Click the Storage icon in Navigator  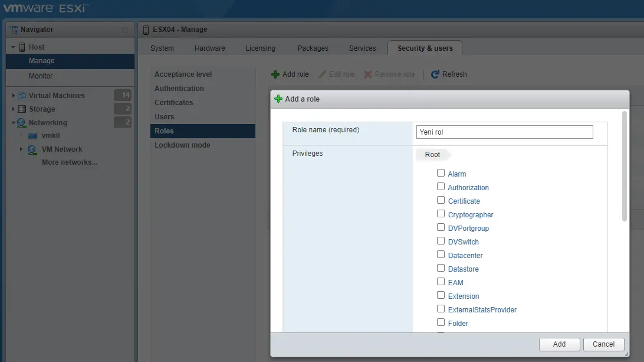tap(22, 109)
